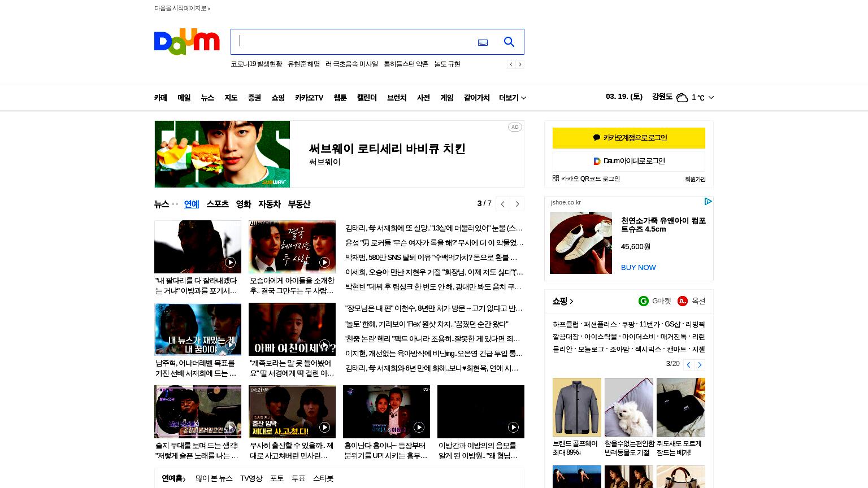The width and height of the screenshot is (868, 488).
Task: Open 쿠팡 shopping mall link
Action: pos(628,324)
